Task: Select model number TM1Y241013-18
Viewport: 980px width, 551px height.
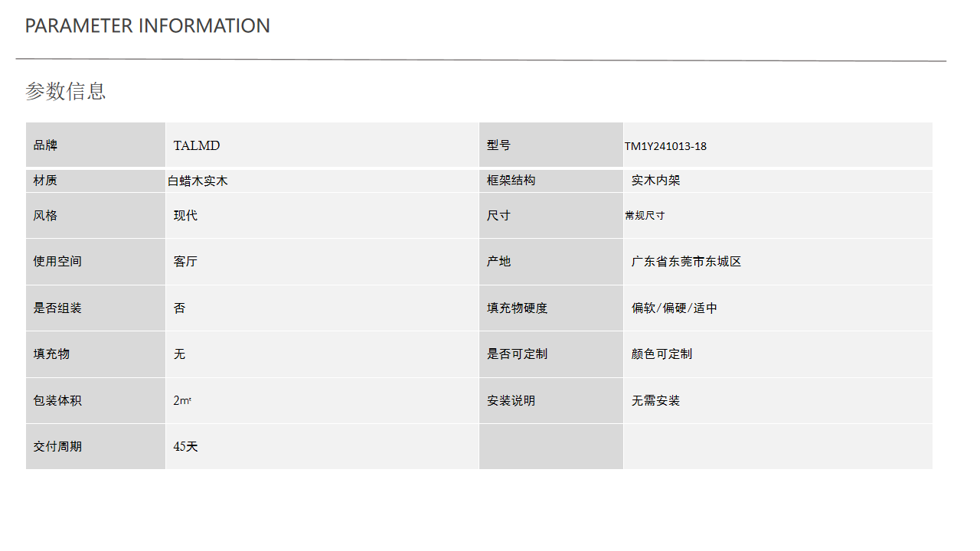Action: (665, 146)
